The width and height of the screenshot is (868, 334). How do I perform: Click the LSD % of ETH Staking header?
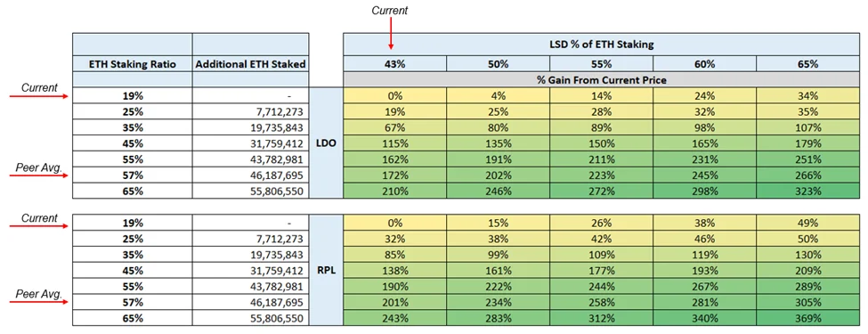[x=603, y=45]
